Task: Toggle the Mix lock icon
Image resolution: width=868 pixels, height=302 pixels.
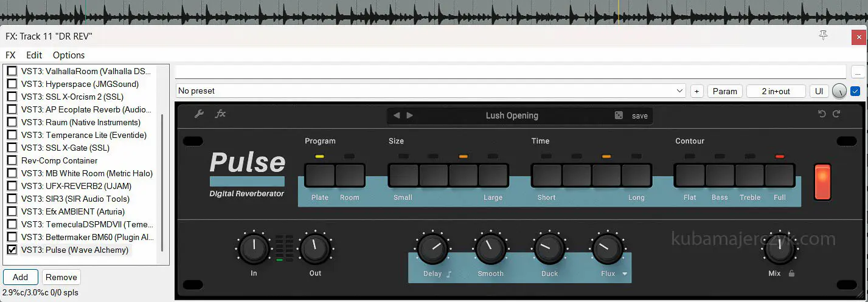Action: [791, 274]
